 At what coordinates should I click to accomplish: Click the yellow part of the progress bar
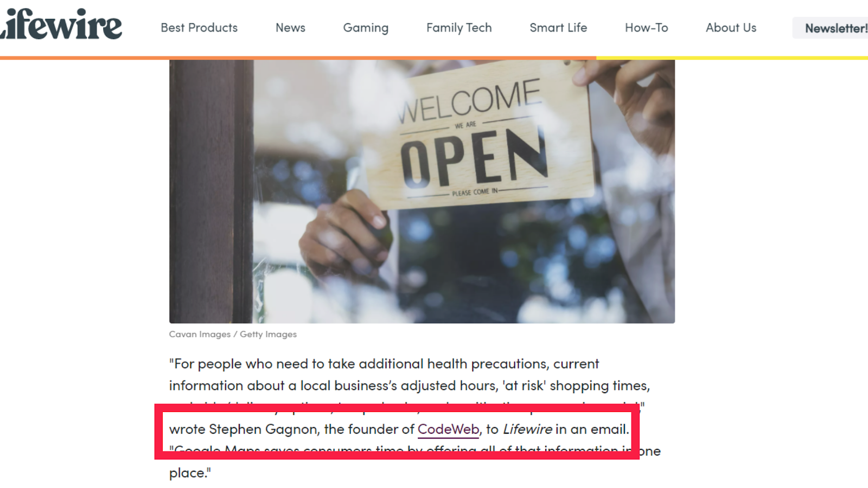tap(732, 57)
